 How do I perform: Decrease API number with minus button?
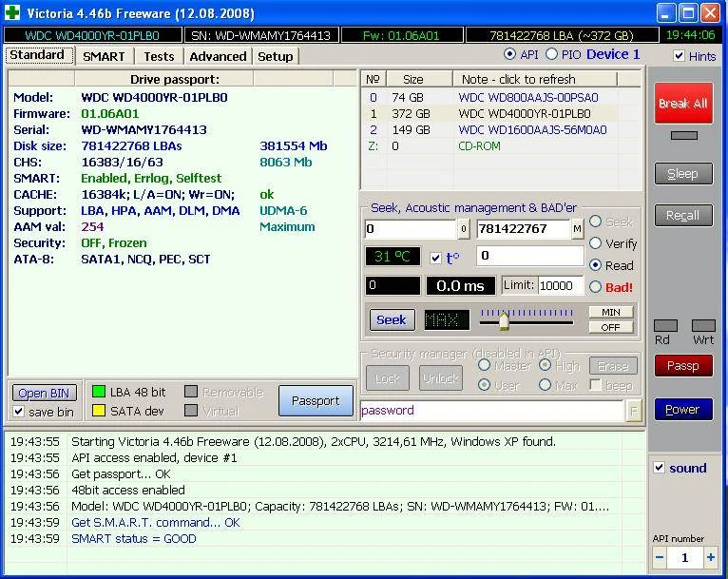click(660, 558)
